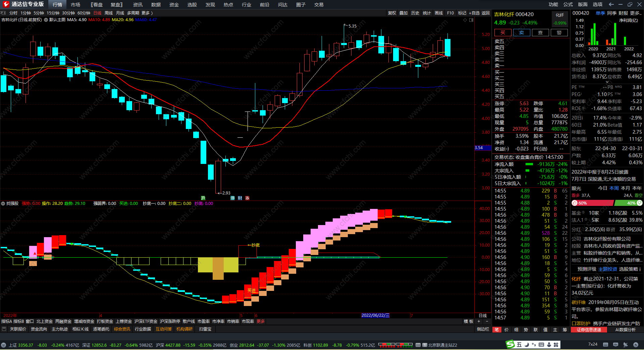The width and height of the screenshot is (644, 350).
Task: Click the diamond marker icon above chart
Action: click(x=465, y=20)
